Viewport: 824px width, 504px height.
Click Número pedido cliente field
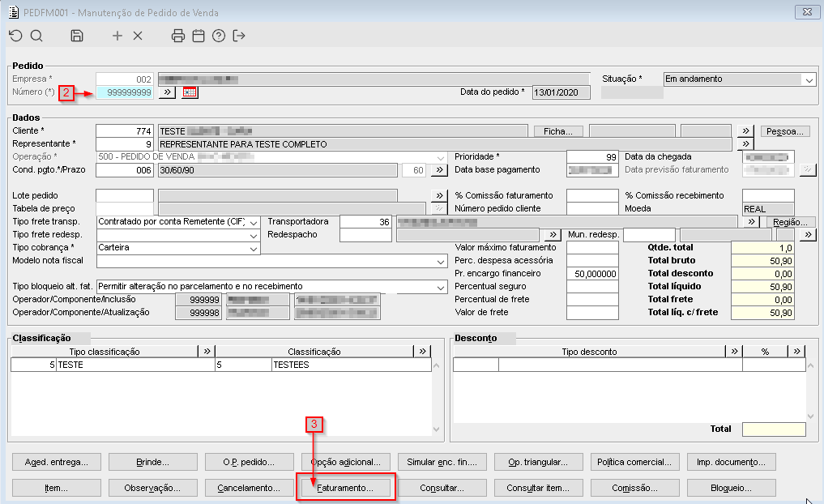pyautogui.click(x=592, y=208)
